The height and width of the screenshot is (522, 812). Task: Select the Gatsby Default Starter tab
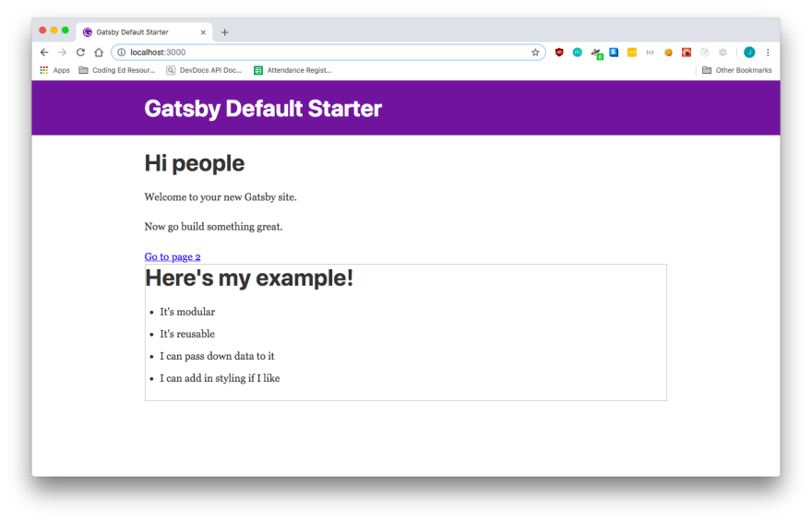click(x=145, y=32)
